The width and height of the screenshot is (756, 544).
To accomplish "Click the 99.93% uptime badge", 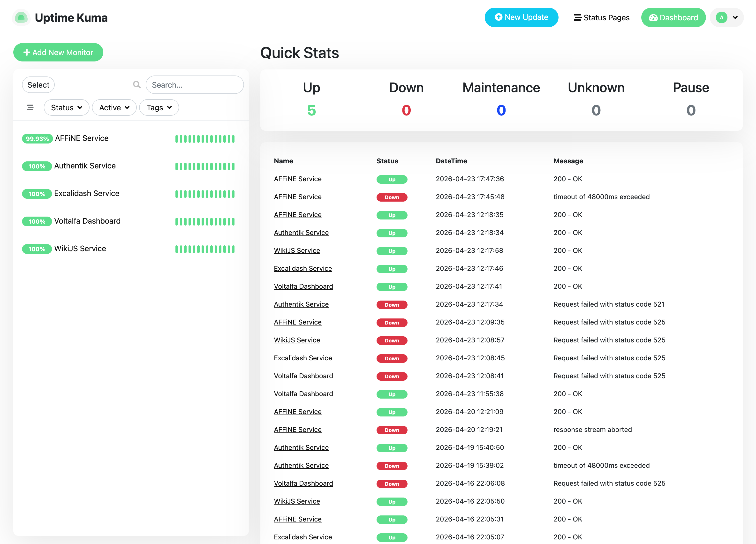I will 37,139.
